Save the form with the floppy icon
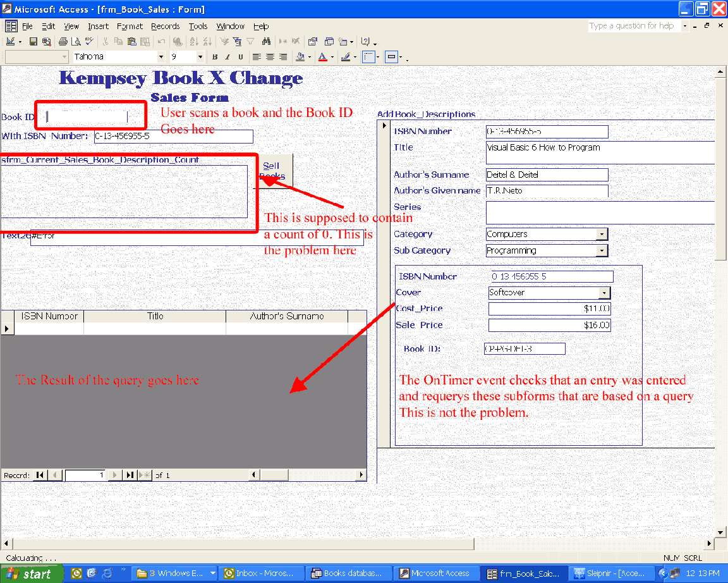 [x=33, y=42]
